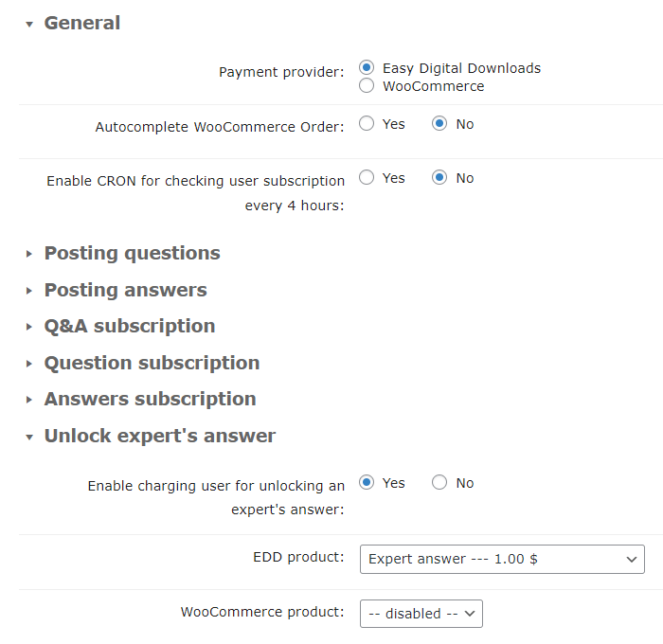Viewport: 663px width, 644px height.
Task: Show the Answers subscription settings
Action: pyautogui.click(x=150, y=399)
